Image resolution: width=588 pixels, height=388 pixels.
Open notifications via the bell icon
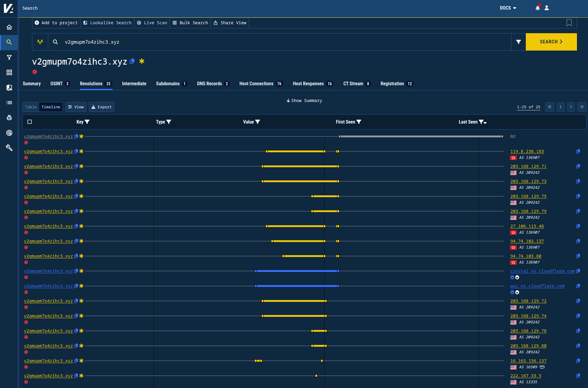537,8
